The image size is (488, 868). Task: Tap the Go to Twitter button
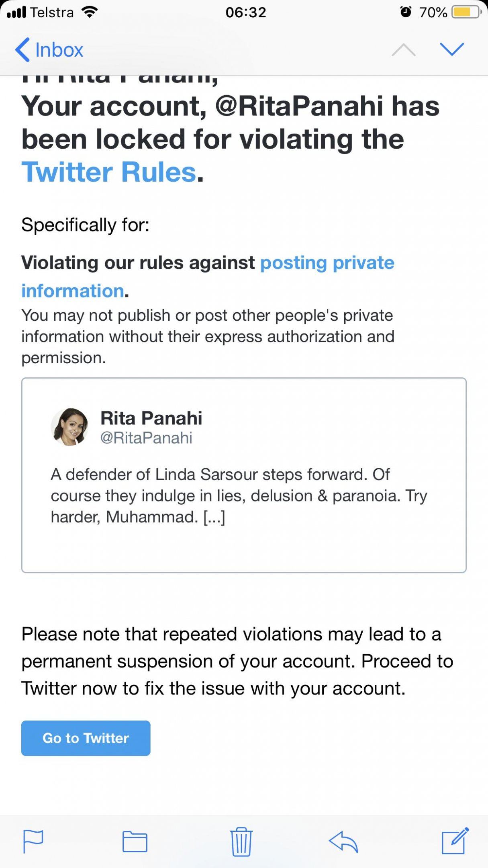[x=86, y=738]
